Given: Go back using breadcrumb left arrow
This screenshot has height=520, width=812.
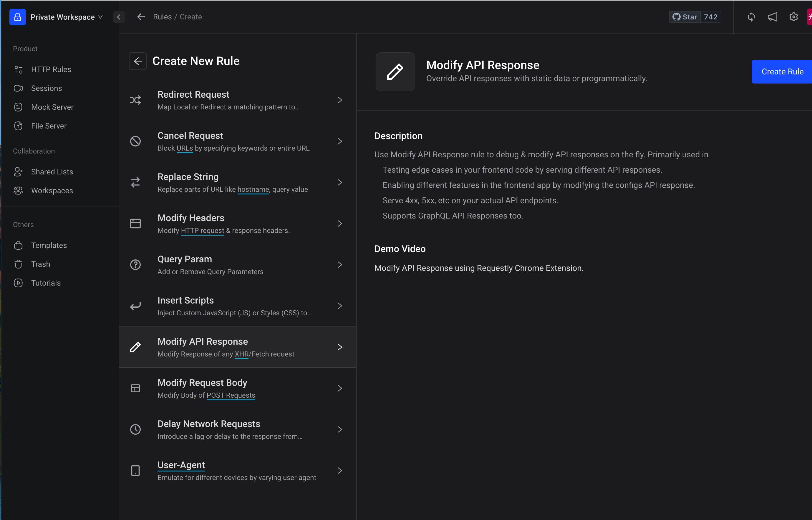Looking at the screenshot, I should click(141, 17).
